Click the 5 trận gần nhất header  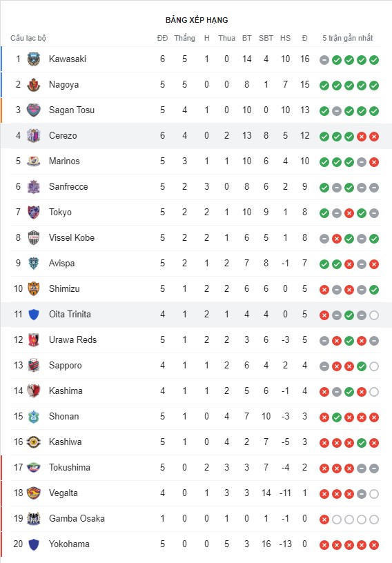[x=347, y=38]
